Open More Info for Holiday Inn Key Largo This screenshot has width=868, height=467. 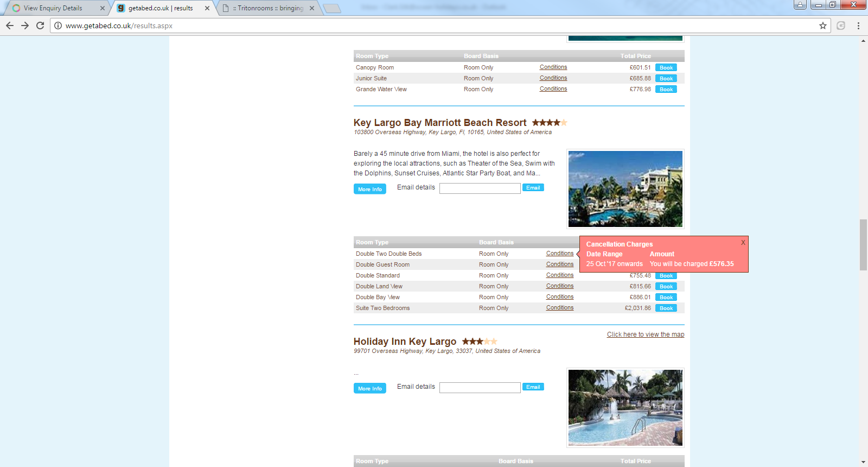[370, 388]
